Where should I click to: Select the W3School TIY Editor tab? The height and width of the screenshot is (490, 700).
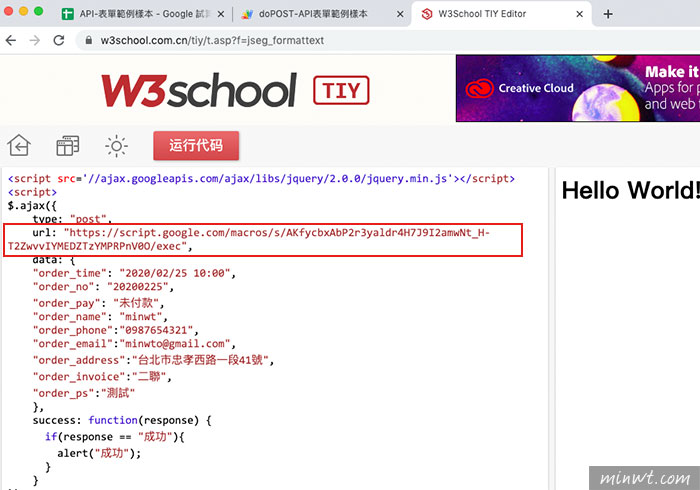pos(501,14)
